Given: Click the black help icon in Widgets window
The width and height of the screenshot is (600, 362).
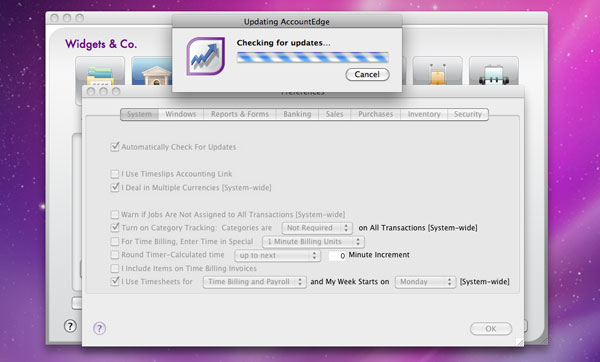Looking at the screenshot, I should (x=70, y=326).
